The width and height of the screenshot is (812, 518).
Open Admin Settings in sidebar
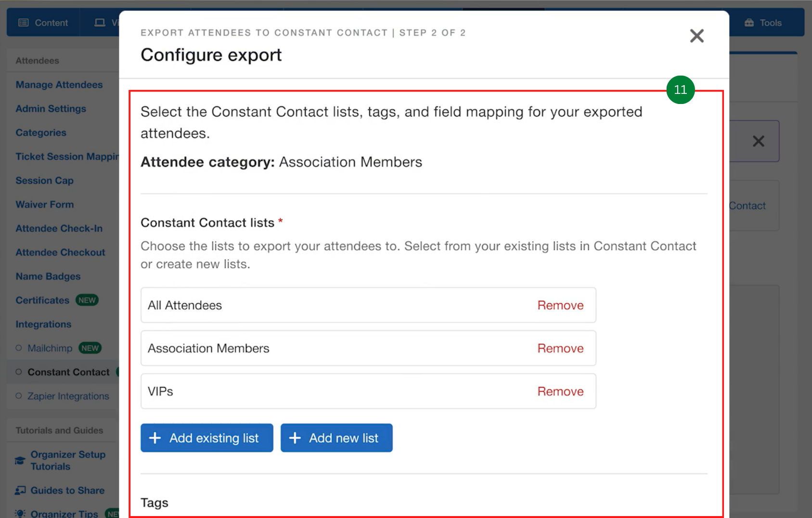click(x=51, y=109)
